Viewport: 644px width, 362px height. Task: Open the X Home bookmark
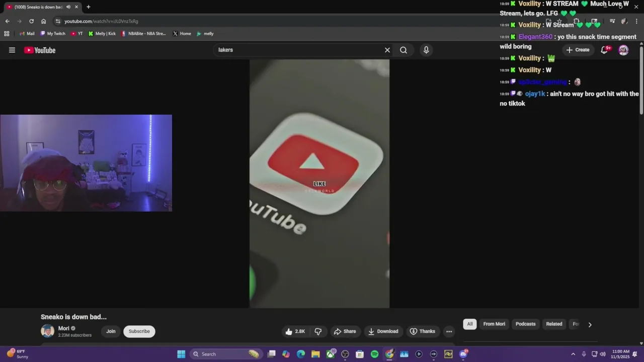pyautogui.click(x=182, y=34)
